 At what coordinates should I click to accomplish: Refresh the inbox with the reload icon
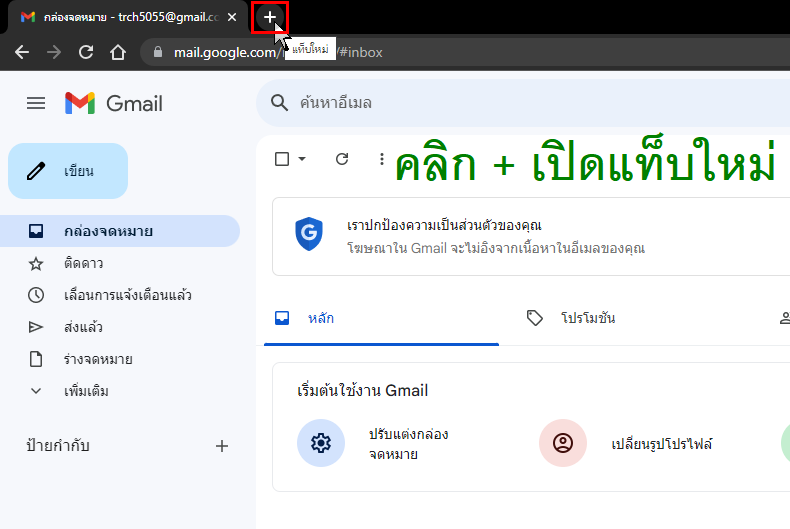point(342,159)
